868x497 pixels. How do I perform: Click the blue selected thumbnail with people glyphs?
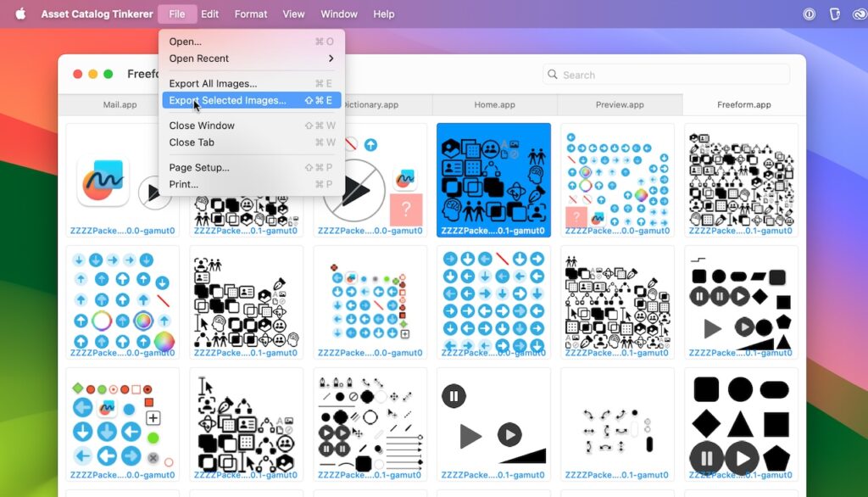(493, 179)
